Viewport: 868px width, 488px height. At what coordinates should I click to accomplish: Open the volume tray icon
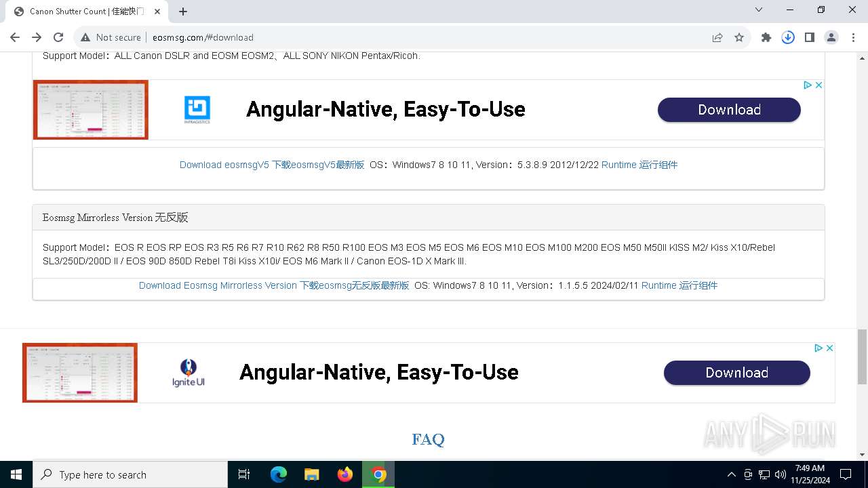click(781, 474)
